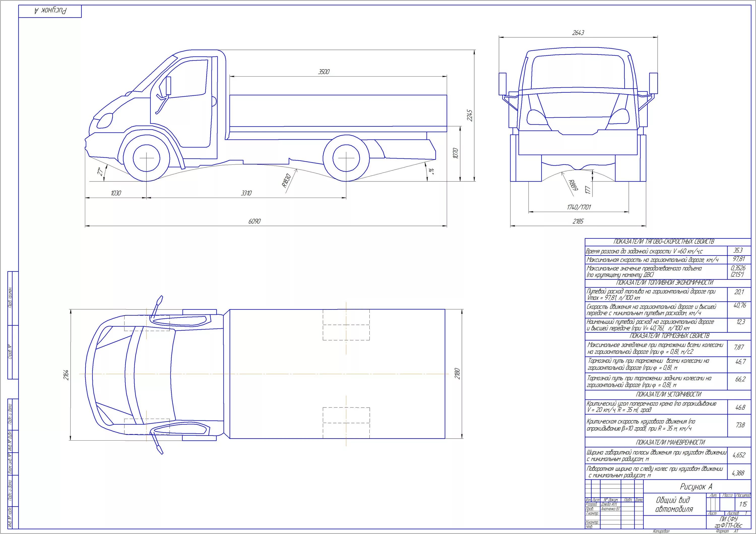The height and width of the screenshot is (534, 756).
Task: Select row 'Наименьший путевой расход'
Action: (656, 325)
